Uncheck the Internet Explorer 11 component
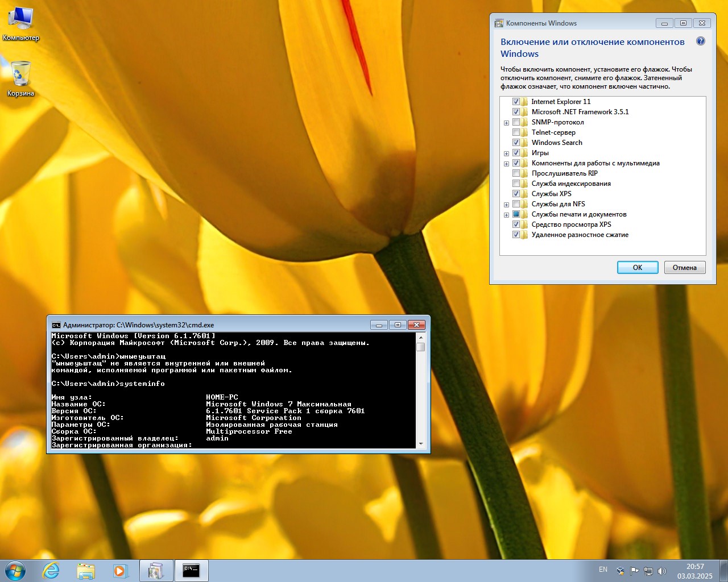The width and height of the screenshot is (728, 582). click(516, 102)
